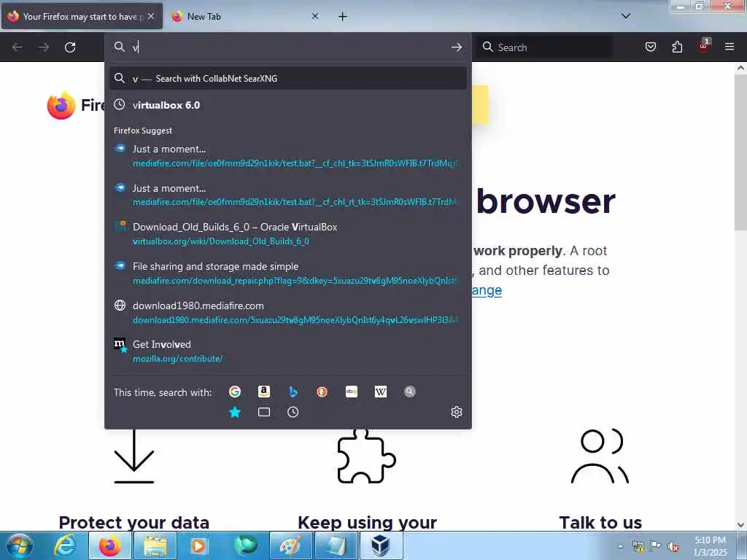
Task: Search open tabs using the tab icon
Action: pos(264,412)
